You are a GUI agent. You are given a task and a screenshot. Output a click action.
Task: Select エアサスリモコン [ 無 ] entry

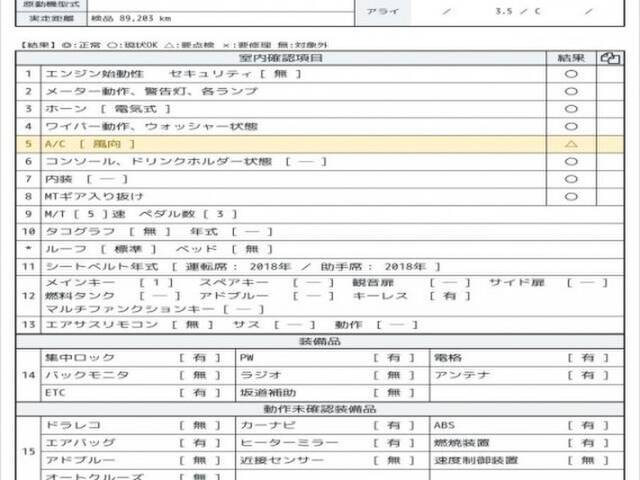tap(129, 325)
